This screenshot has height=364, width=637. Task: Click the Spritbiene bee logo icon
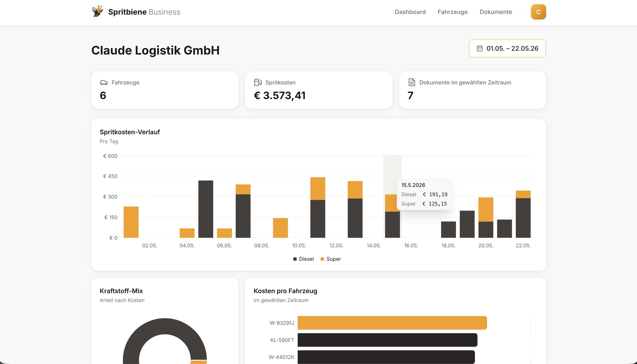(97, 11)
